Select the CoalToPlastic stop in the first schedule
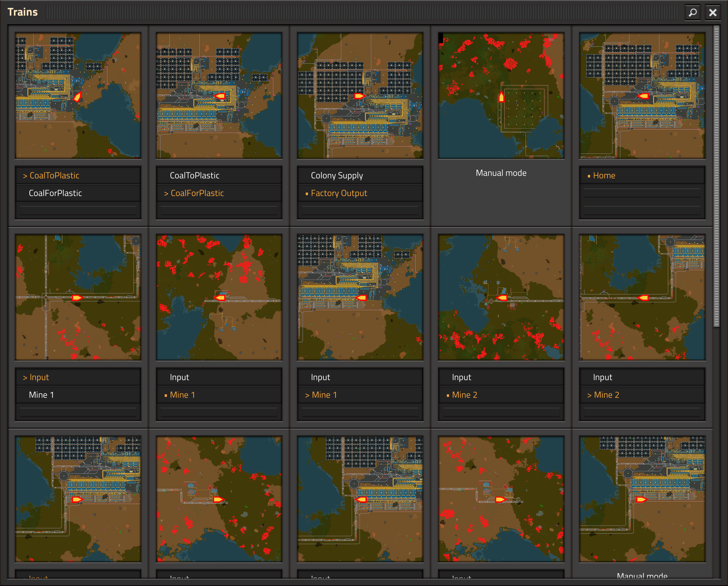The image size is (728, 586). 78,175
